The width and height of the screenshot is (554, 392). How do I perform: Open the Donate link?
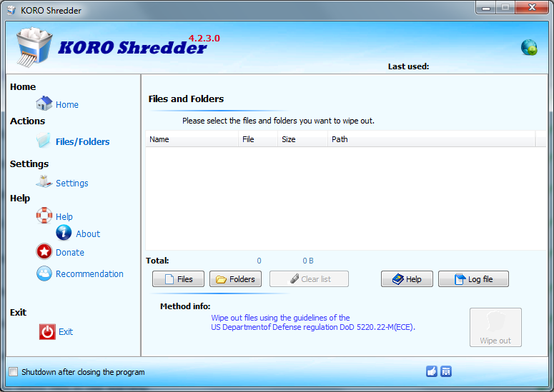click(x=70, y=253)
